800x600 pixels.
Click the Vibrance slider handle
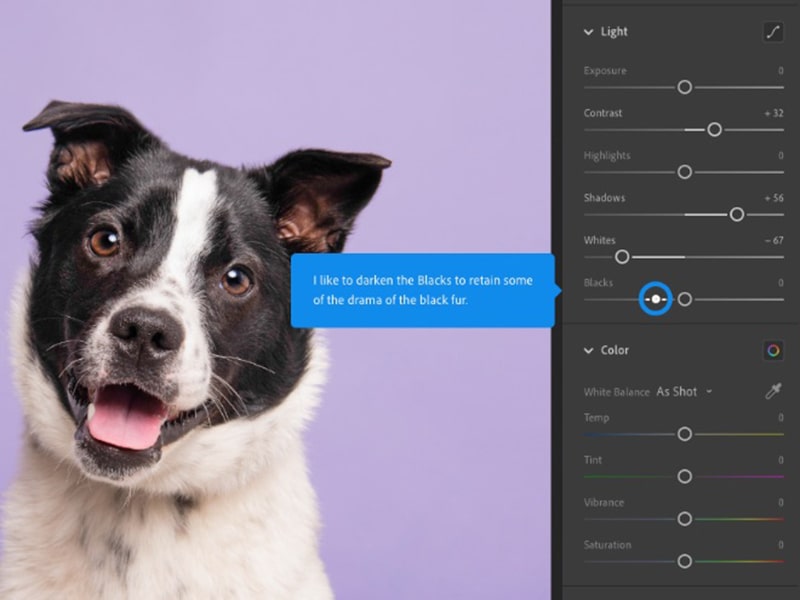click(685, 519)
